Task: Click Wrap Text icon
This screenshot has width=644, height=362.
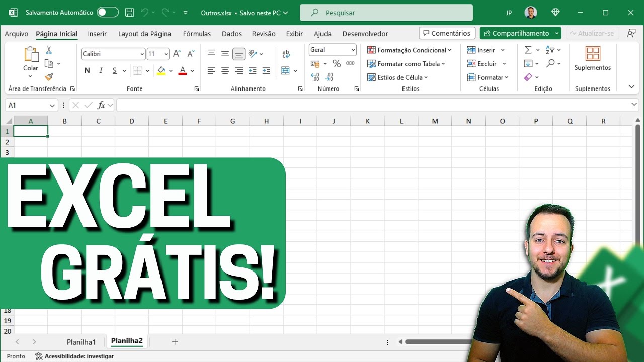Action: (x=286, y=54)
